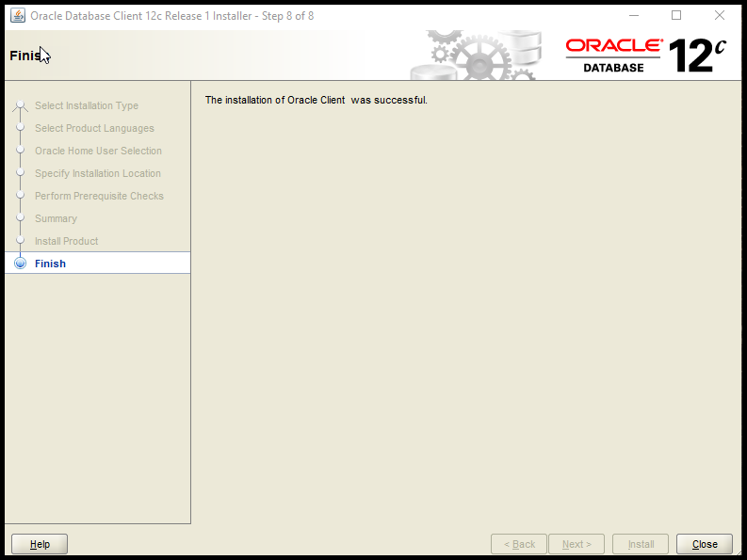Minimize the installer window

coord(634,15)
